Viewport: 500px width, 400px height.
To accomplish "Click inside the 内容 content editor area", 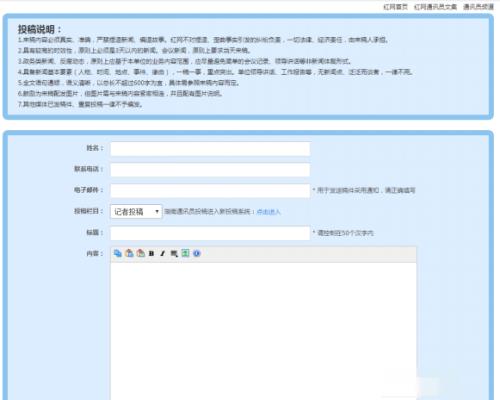I will pyautogui.click(x=263, y=330).
